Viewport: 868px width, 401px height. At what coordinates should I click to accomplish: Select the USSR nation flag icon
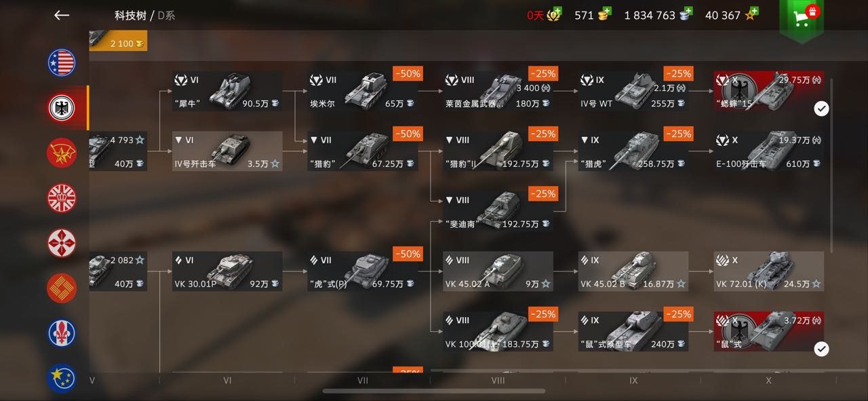tap(62, 153)
